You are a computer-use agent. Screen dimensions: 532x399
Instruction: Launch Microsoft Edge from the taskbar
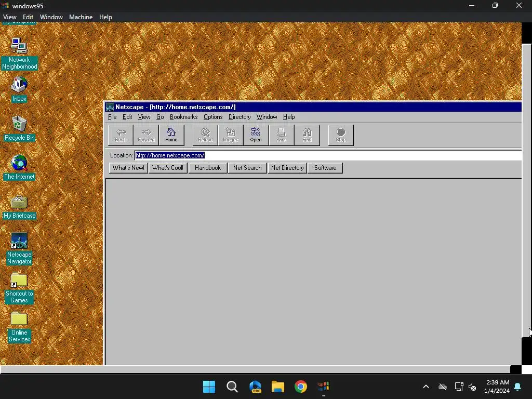(x=255, y=387)
